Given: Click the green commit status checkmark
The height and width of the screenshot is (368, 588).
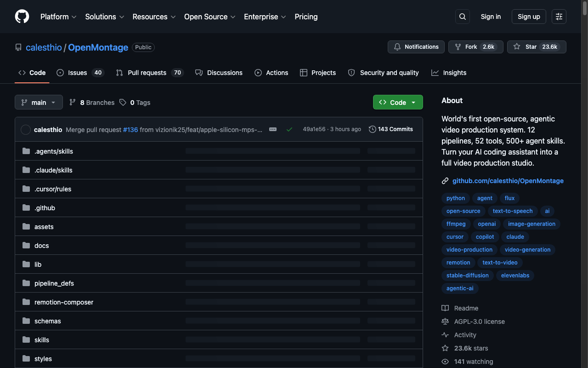Looking at the screenshot, I should coord(289,129).
